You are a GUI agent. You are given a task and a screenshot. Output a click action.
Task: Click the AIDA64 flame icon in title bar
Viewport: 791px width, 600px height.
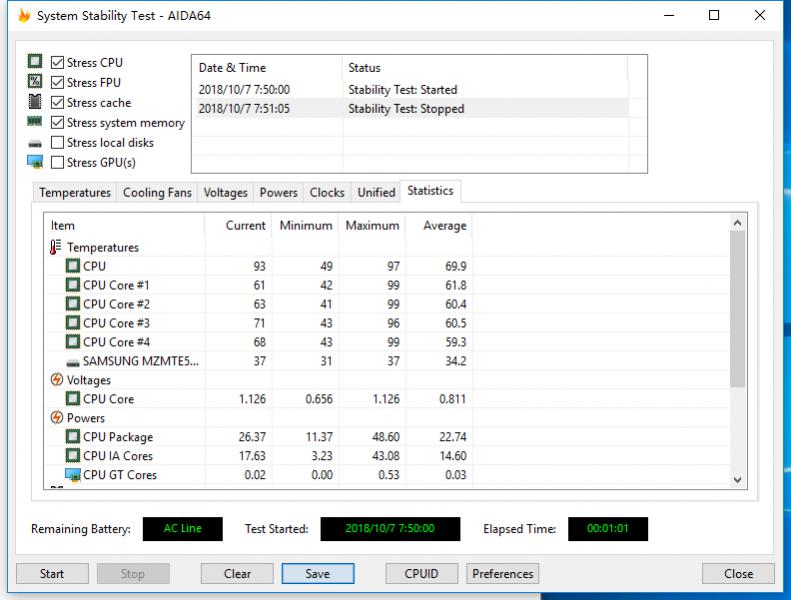tap(24, 16)
